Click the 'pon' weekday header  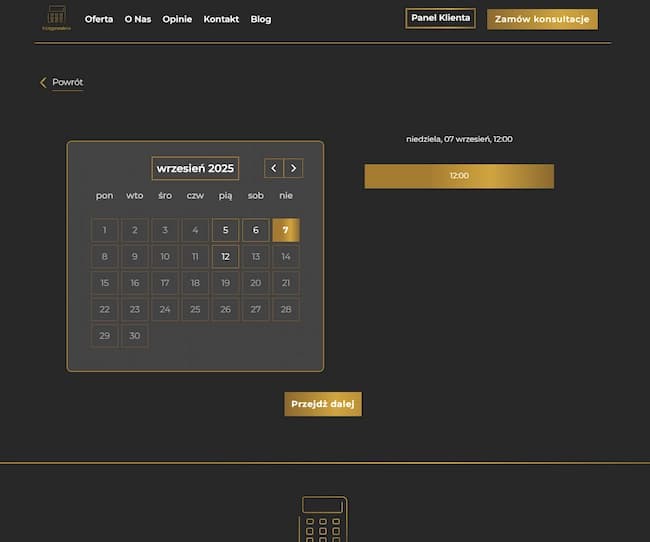tap(104, 196)
